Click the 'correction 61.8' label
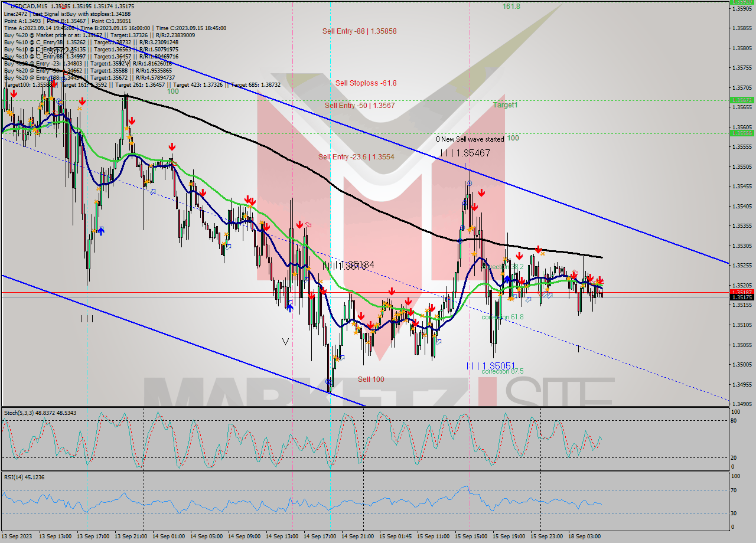Screen dimensions: 756x543 502,317
